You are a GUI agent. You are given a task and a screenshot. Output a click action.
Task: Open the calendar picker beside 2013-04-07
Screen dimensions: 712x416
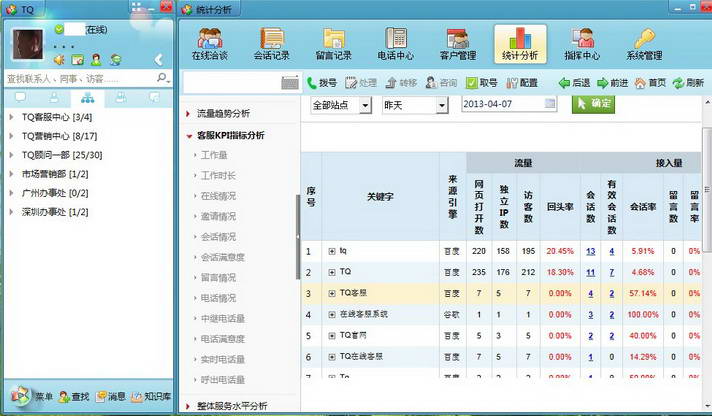tap(550, 104)
